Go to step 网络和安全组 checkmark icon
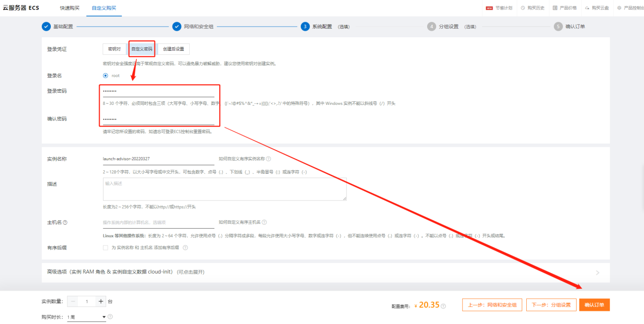644x324 pixels. [177, 27]
